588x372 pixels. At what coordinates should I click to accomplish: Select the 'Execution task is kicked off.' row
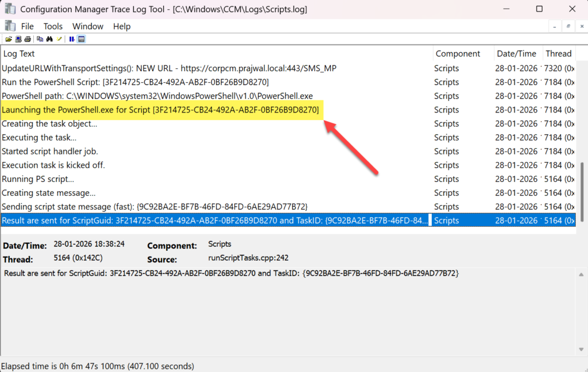click(x=288, y=165)
